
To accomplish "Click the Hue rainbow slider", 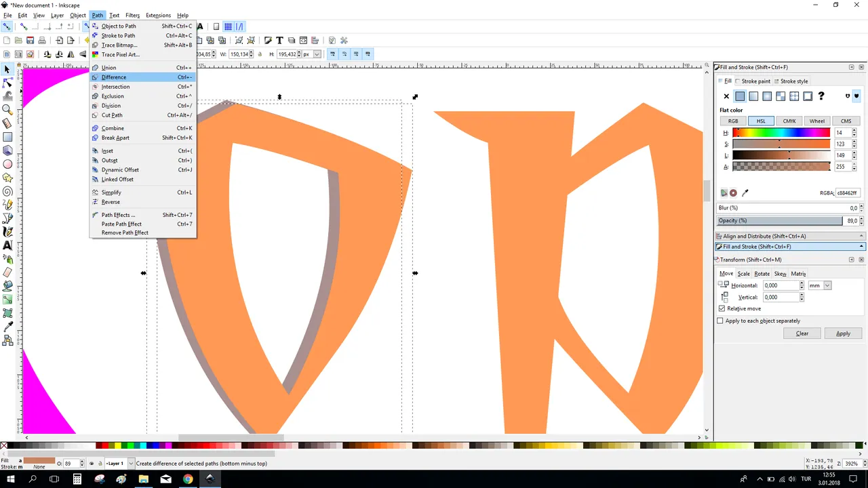I will (781, 133).
